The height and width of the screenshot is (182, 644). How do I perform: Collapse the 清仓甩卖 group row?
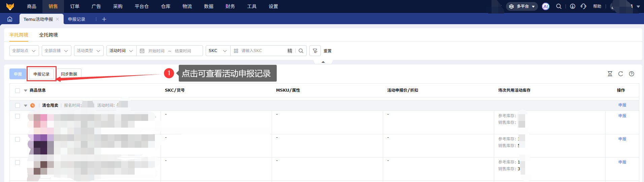coord(26,105)
